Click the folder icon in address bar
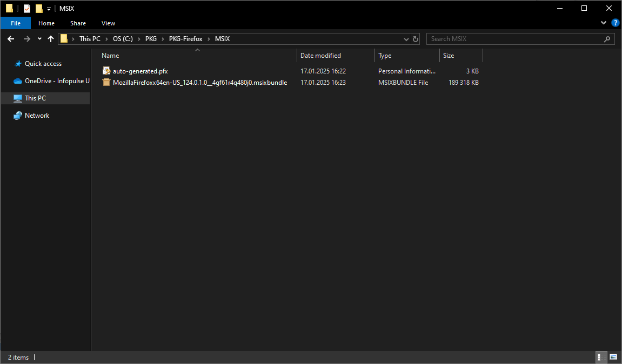The height and width of the screenshot is (364, 622). coord(64,39)
